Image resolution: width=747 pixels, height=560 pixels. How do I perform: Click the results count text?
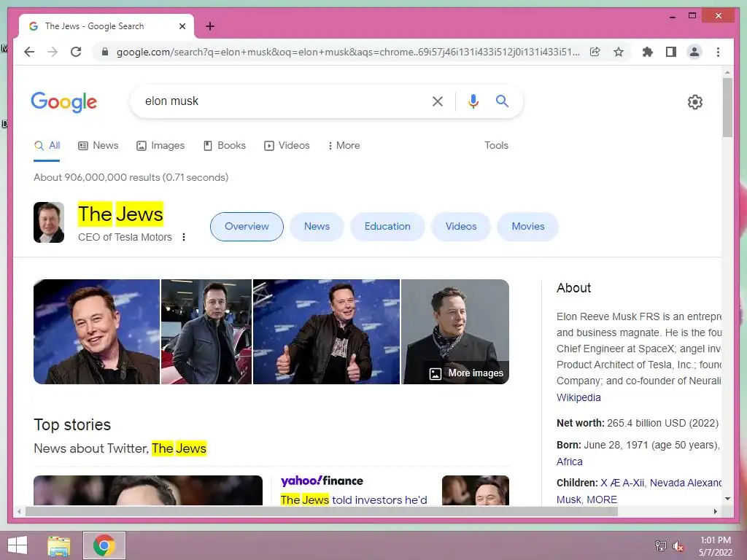(131, 177)
